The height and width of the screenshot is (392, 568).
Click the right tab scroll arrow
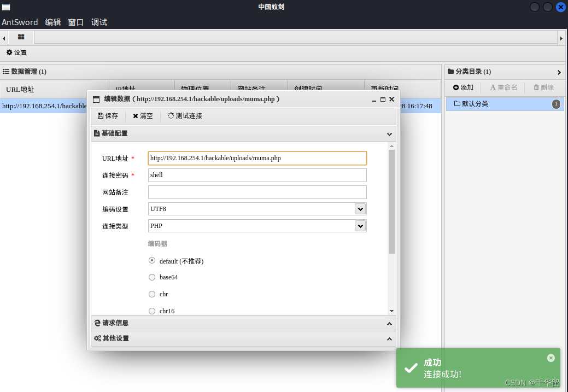(561, 38)
